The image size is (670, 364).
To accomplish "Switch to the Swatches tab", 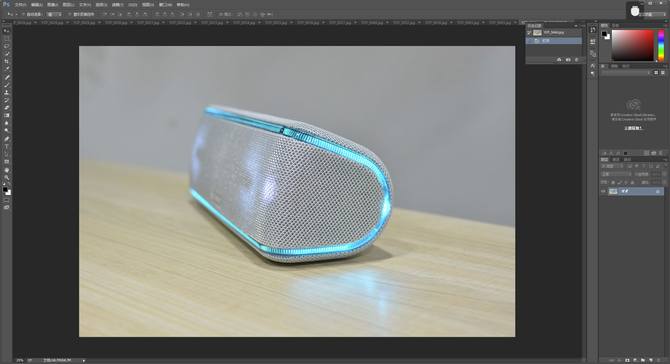I will point(616,26).
